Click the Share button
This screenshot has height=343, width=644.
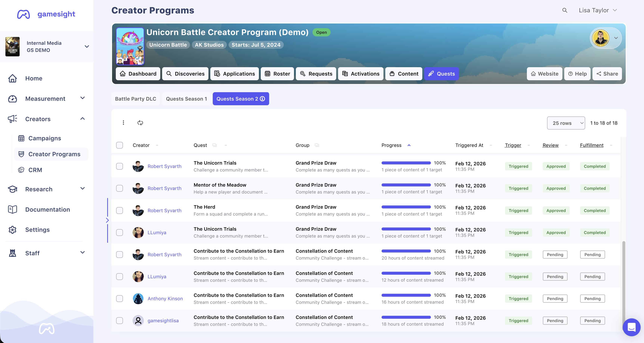coord(607,74)
